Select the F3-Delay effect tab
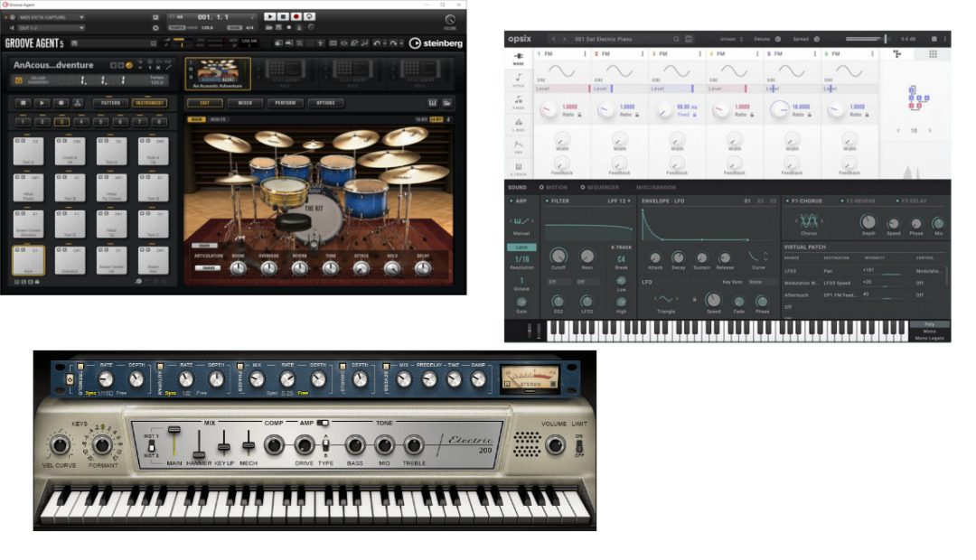 (913, 201)
